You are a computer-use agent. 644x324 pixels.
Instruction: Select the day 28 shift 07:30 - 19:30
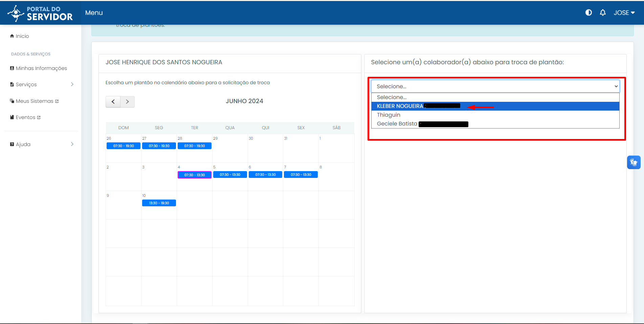[x=195, y=146]
